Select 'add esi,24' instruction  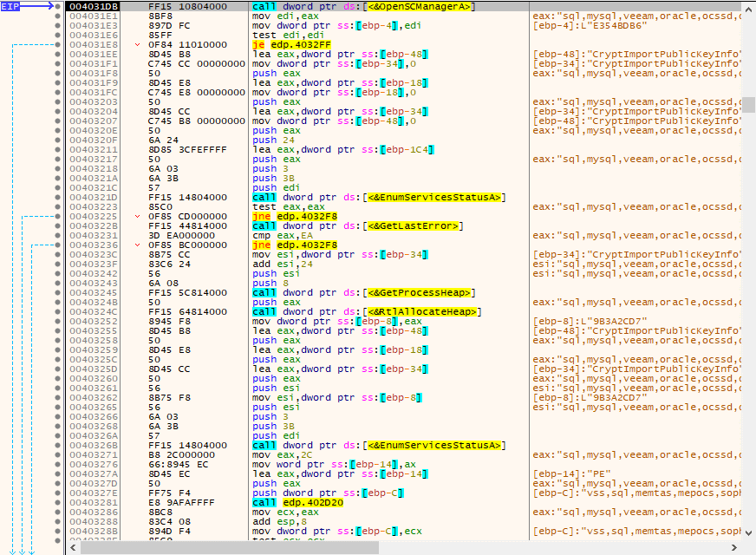pos(283,264)
